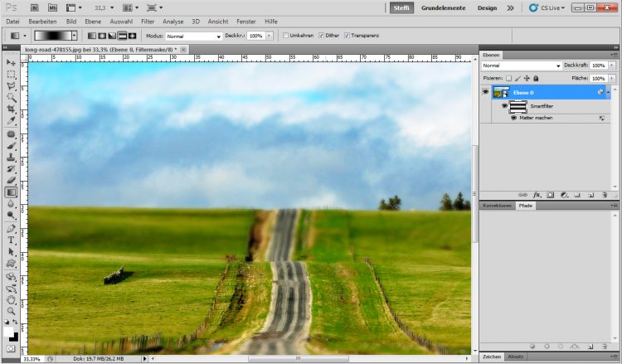The image size is (622, 364).
Task: Create new adjustment layer icon
Action: click(564, 195)
